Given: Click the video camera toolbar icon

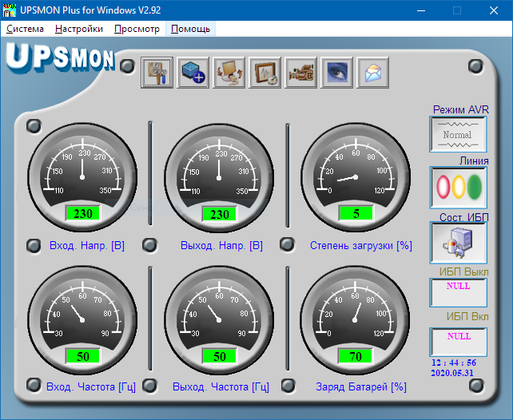Looking at the screenshot, I should (301, 73).
